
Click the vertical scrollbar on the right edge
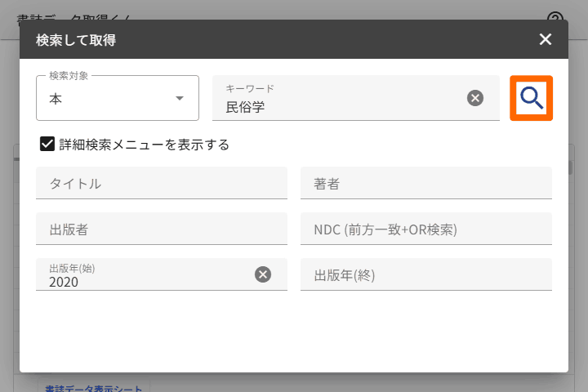(x=572, y=245)
